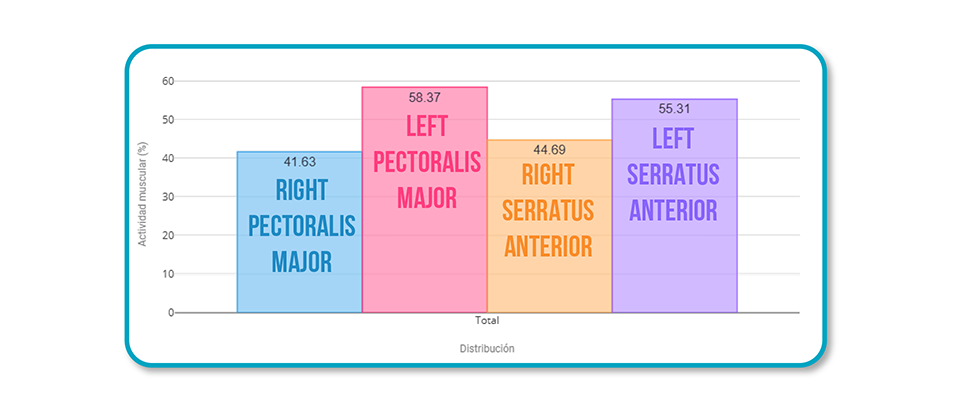
Task: Select the 44.69 value label
Action: point(549,149)
